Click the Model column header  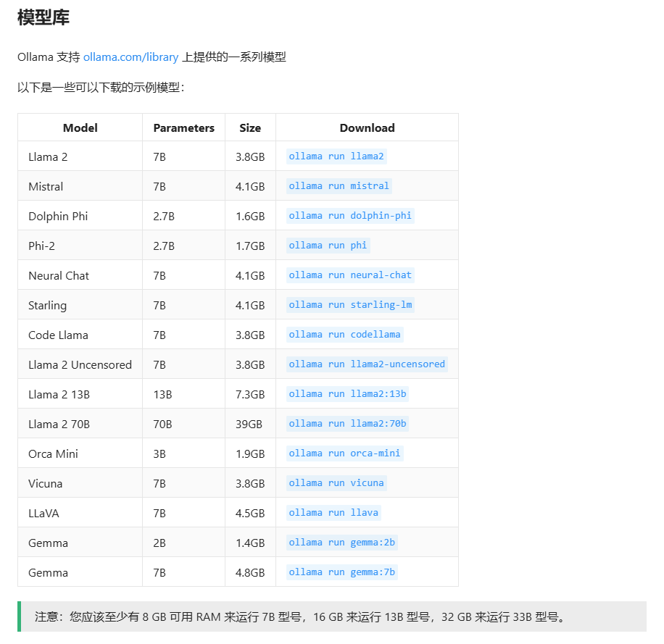pyautogui.click(x=80, y=127)
